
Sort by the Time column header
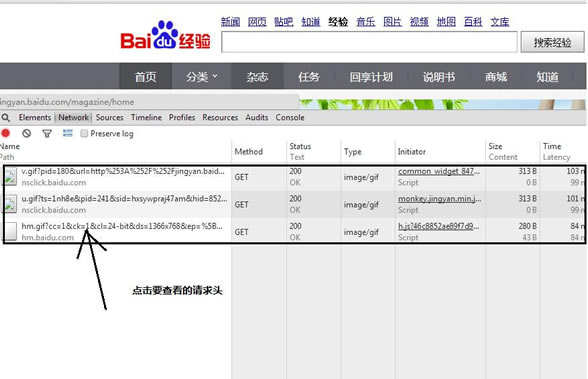point(563,151)
